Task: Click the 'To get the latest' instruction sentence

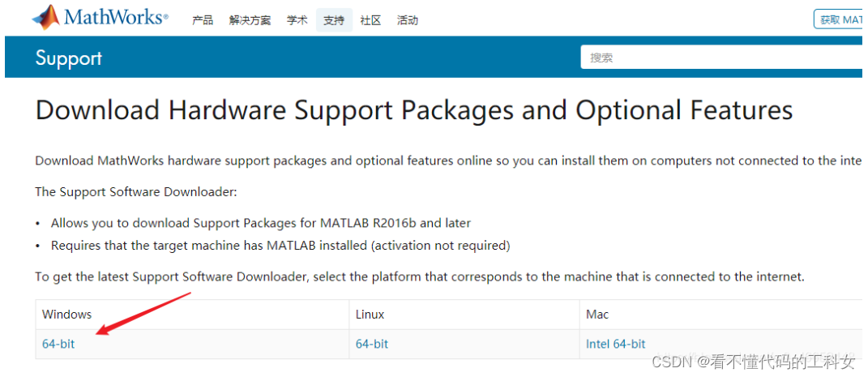Action: (x=420, y=276)
